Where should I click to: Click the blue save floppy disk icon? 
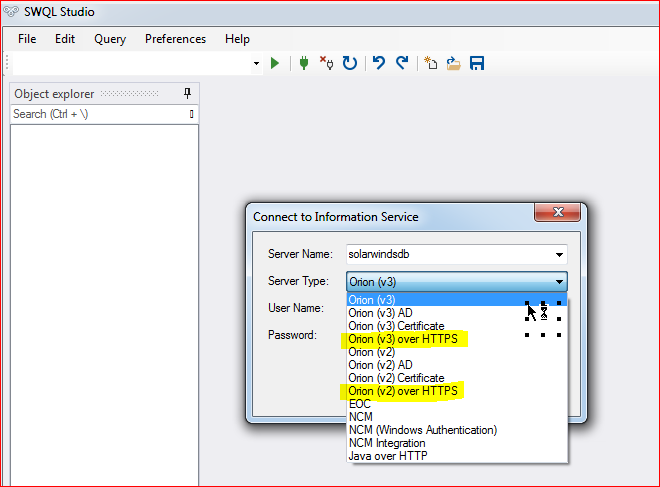(477, 64)
